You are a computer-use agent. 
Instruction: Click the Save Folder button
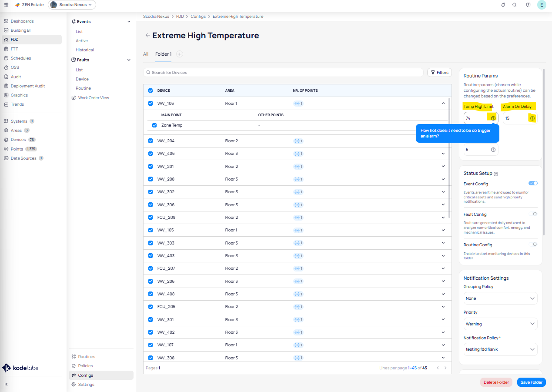531,382
